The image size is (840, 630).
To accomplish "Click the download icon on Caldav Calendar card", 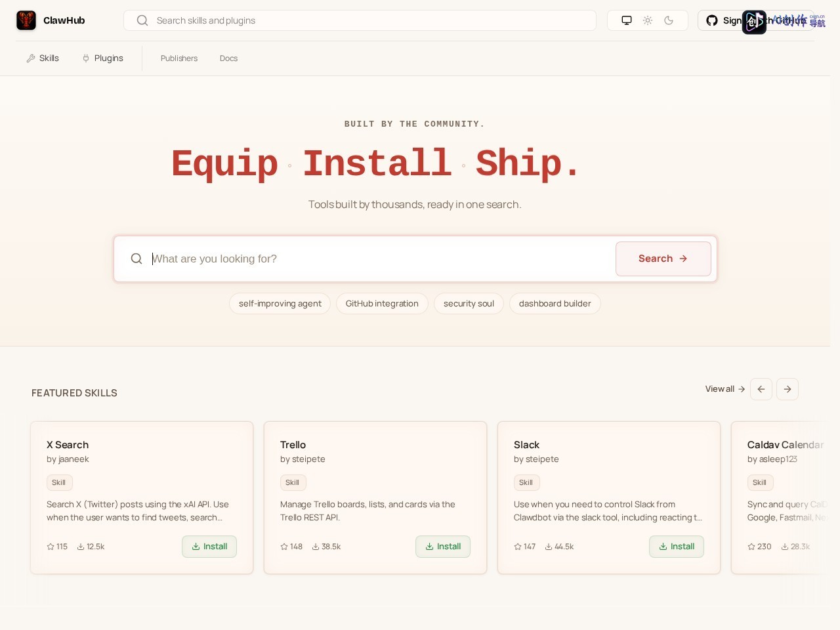I will tap(785, 547).
